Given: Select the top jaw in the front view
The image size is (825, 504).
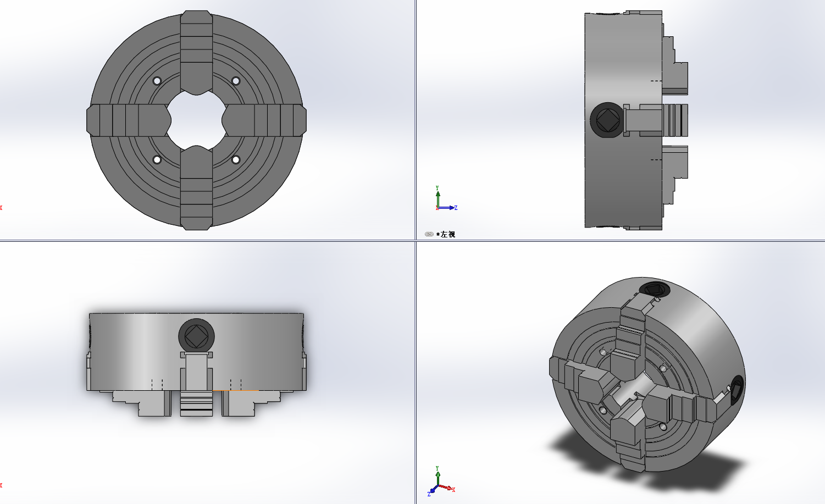Looking at the screenshot, I should pos(197,52).
